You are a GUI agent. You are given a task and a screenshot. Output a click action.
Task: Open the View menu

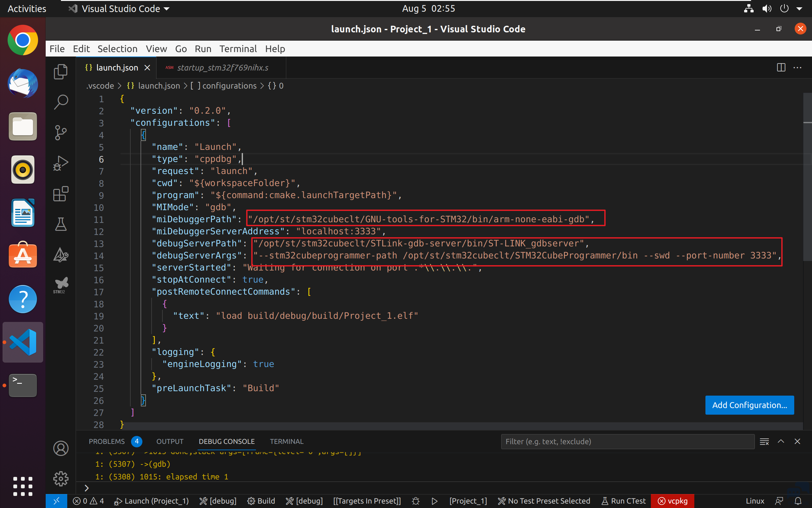click(x=156, y=49)
